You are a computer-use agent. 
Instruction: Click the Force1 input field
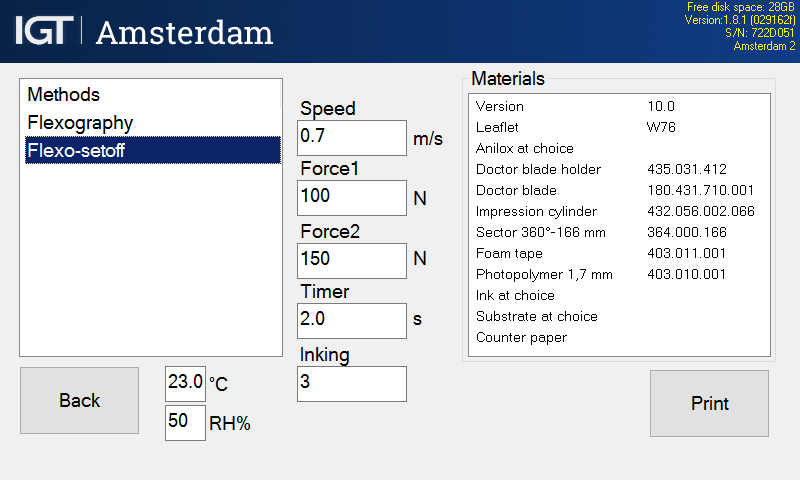click(352, 197)
